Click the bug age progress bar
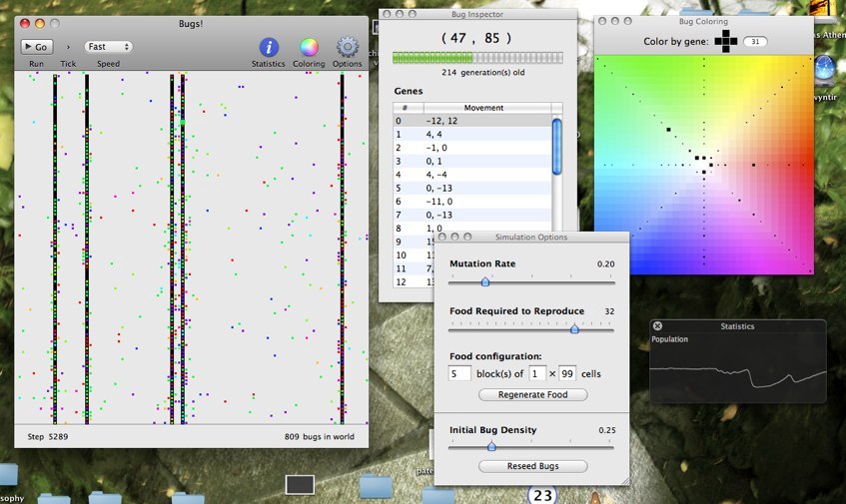This screenshot has width=846, height=504. [x=477, y=58]
